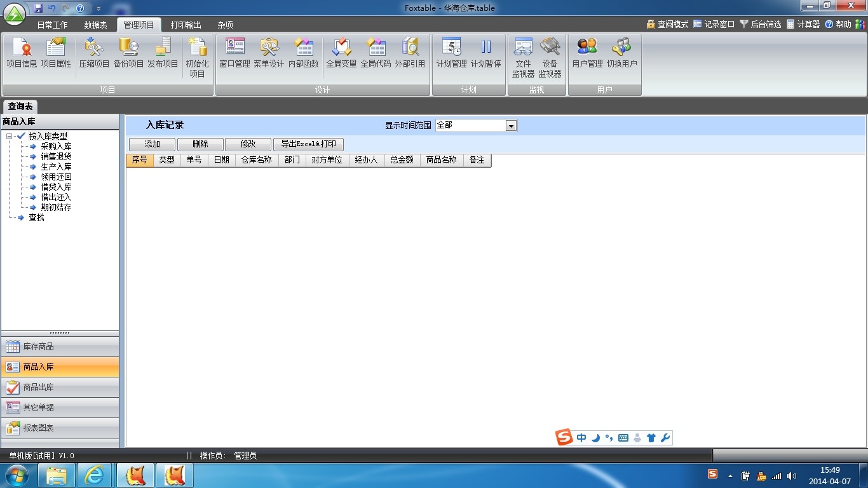Open 项目信息 in the ribbon
868x488 pixels.
click(x=22, y=53)
